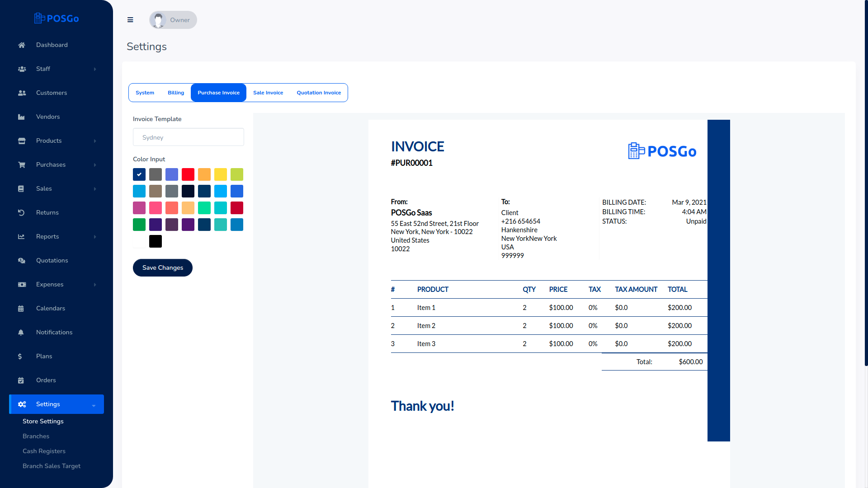Click the Billing settings tab
Viewport: 868px width, 488px height.
176,92
